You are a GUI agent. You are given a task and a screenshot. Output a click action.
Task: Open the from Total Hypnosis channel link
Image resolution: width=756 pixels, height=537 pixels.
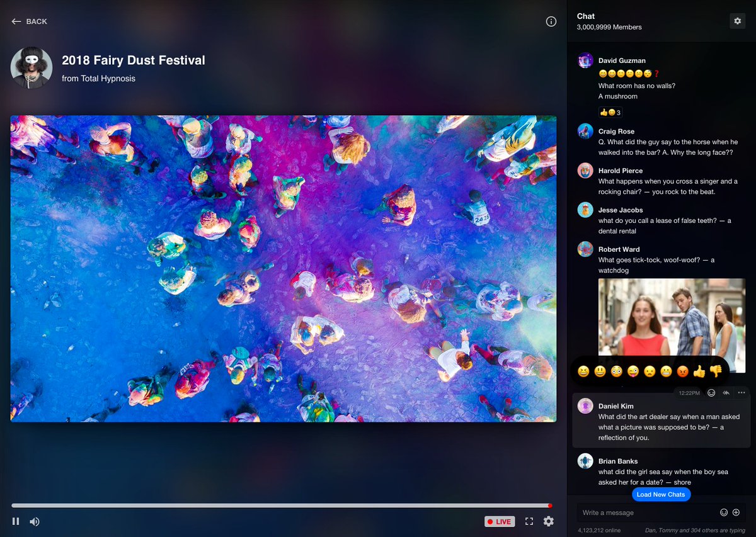[x=98, y=79]
